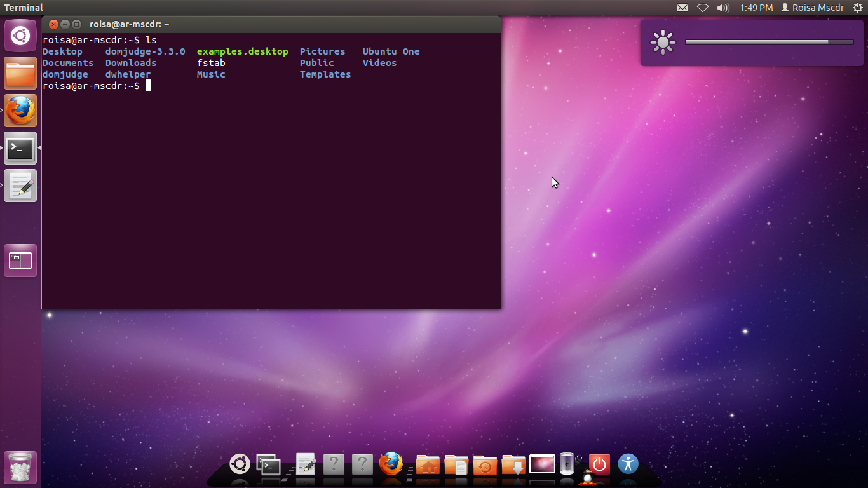Viewport: 868px width, 488px height.
Task: Click the terminal prompt to place cursor
Action: pyautogui.click(x=147, y=85)
